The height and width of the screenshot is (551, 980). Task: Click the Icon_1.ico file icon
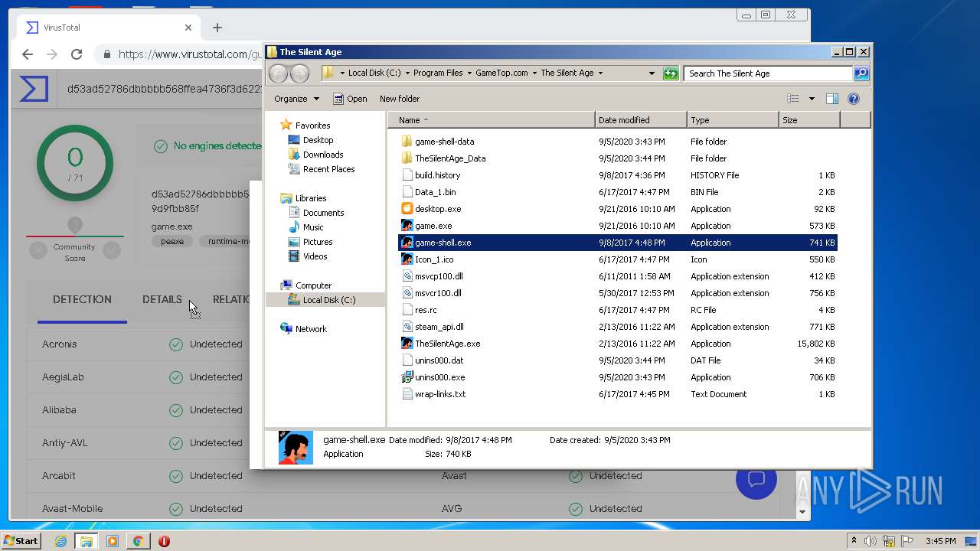(407, 259)
